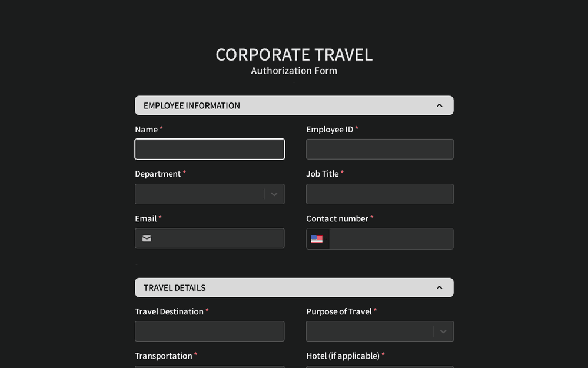Viewport: 588px width, 368px height.
Task: Click the "Hotel (if applicable)" label
Action: pyautogui.click(x=343, y=356)
